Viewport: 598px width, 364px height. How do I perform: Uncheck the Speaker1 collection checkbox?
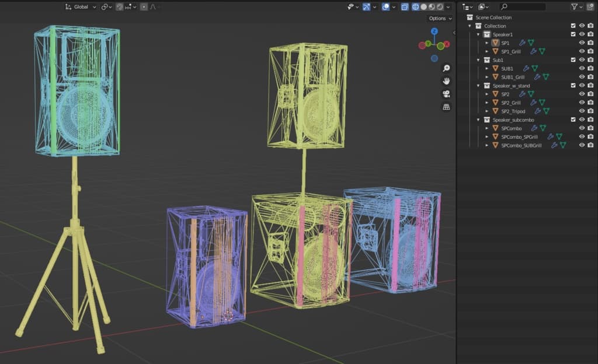click(573, 34)
